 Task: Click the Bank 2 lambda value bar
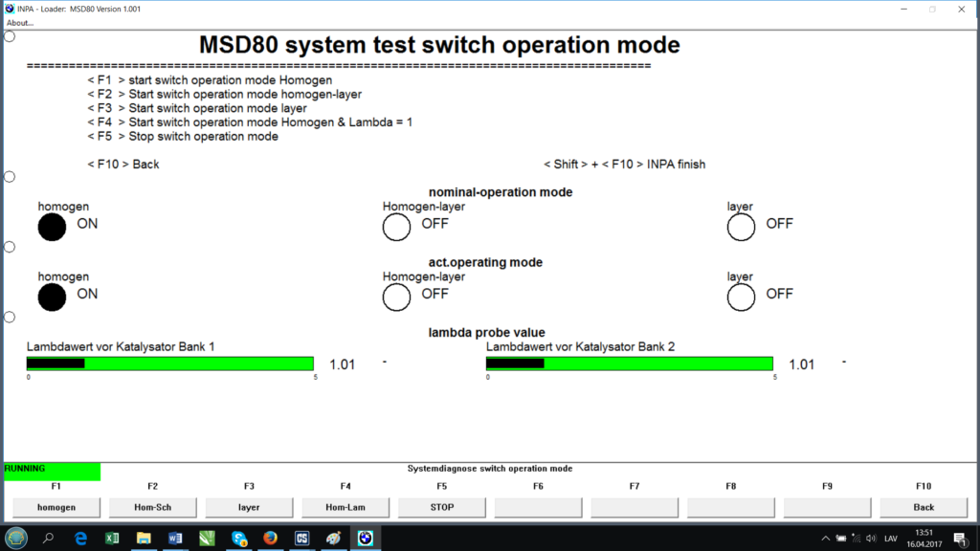click(630, 364)
